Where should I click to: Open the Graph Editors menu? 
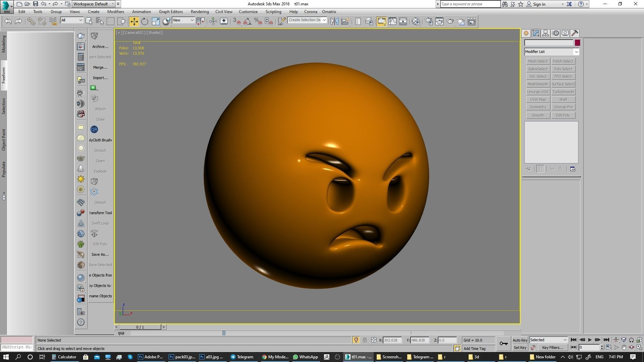click(x=171, y=12)
